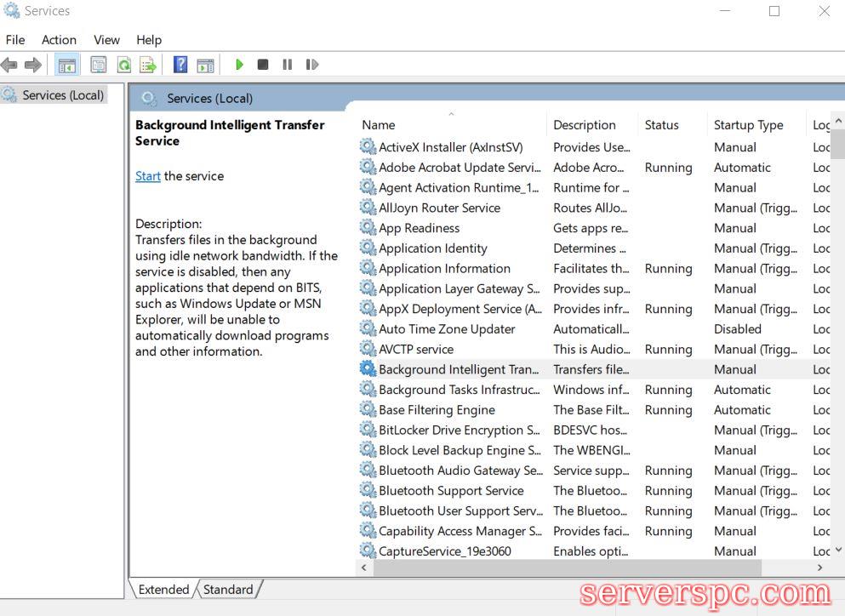Click the Show/Hide Action Pane toolbar icon
Viewport: 845px width, 616px height.
pos(205,65)
